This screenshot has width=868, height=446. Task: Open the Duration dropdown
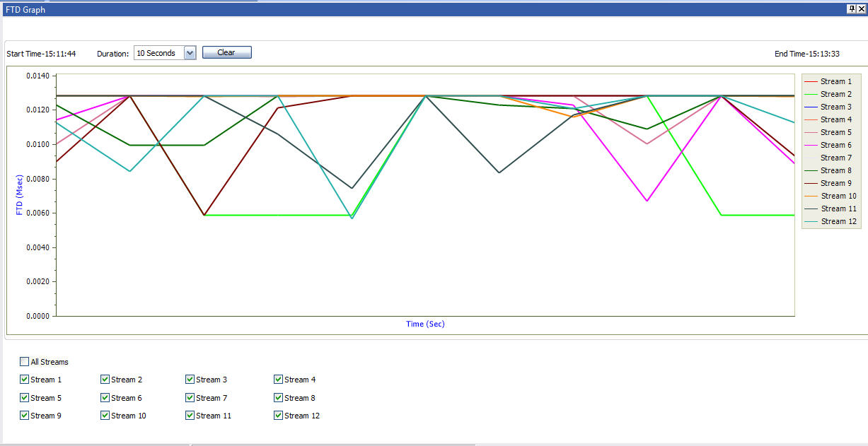[x=190, y=53]
